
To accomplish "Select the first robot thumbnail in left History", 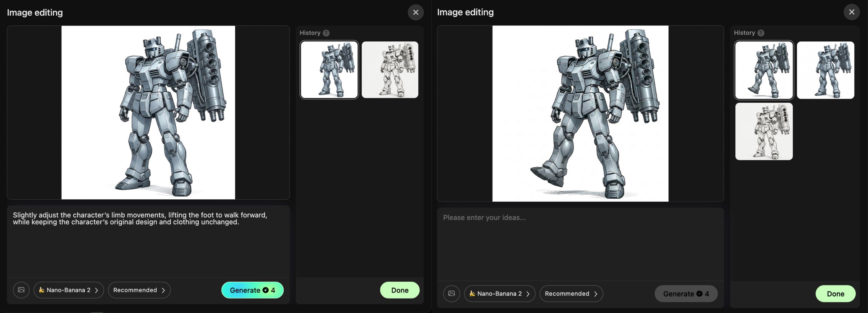I will (329, 69).
